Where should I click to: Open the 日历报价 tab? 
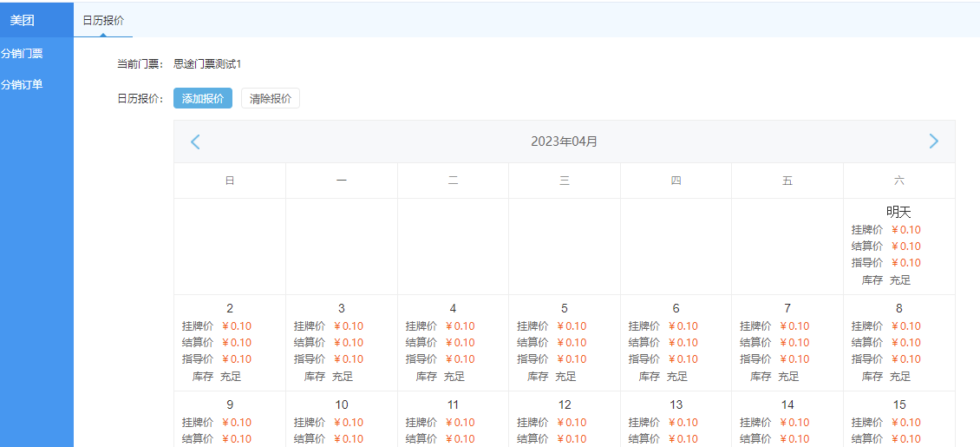(103, 20)
